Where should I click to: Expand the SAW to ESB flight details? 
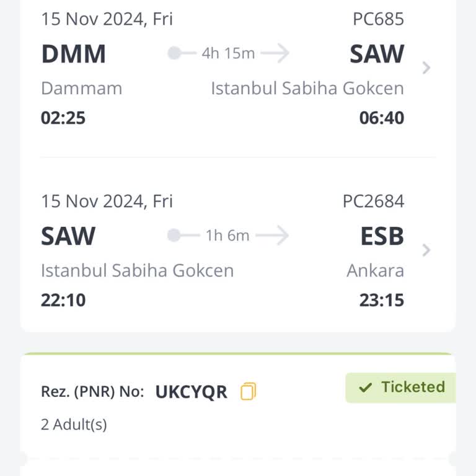(426, 250)
